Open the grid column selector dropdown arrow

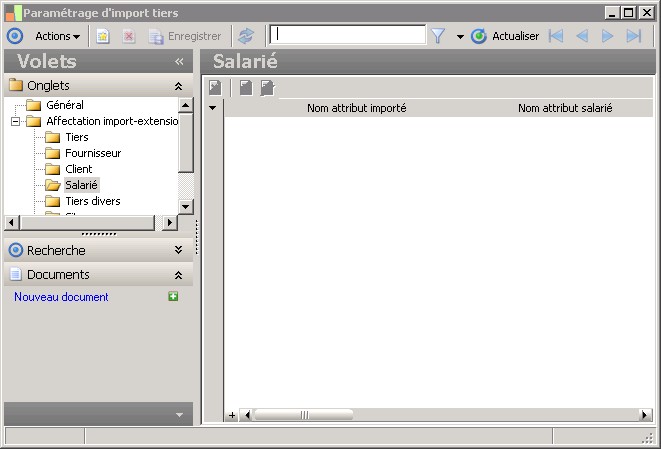tap(213, 108)
